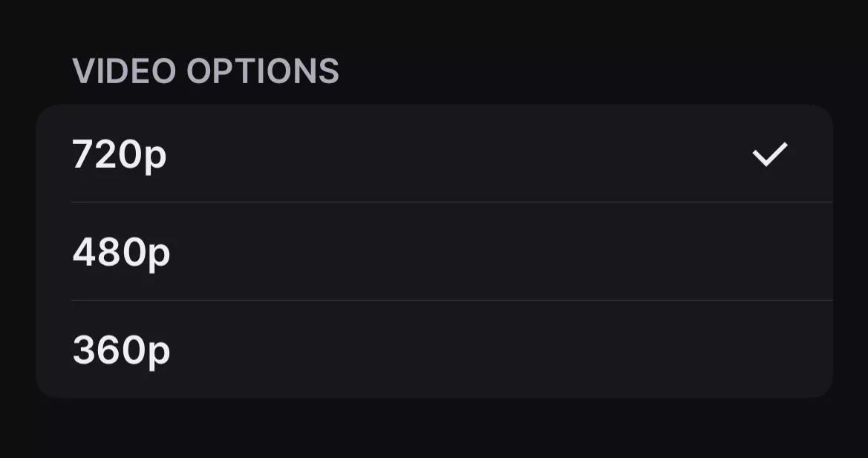Switch video quality to 480p
The height and width of the screenshot is (458, 868).
434,252
